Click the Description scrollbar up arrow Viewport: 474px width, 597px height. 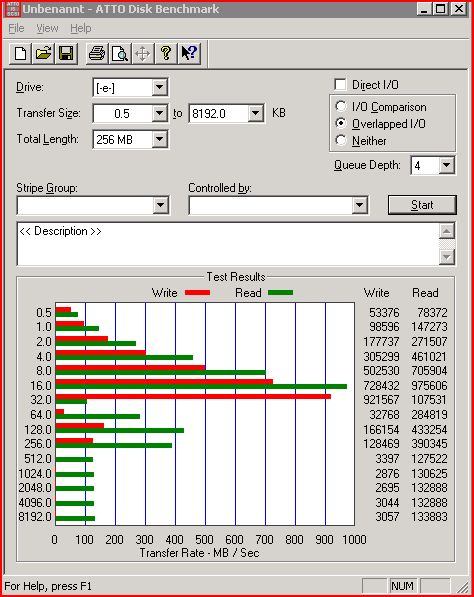point(447,231)
